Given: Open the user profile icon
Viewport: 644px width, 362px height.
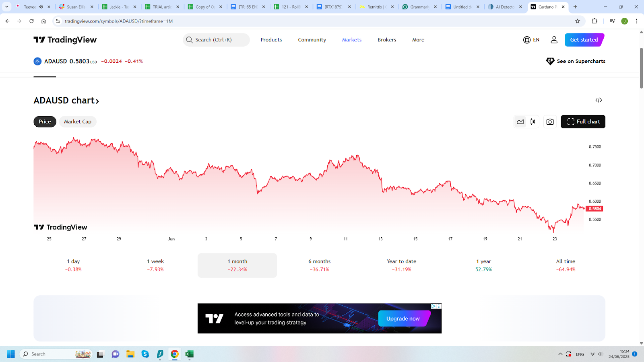Looking at the screenshot, I should tap(554, 40).
